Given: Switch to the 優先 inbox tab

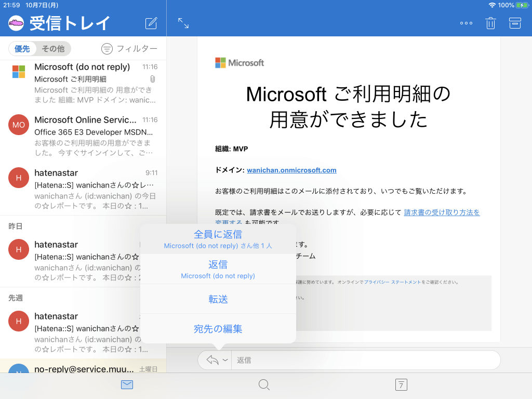Looking at the screenshot, I should click(22, 49).
